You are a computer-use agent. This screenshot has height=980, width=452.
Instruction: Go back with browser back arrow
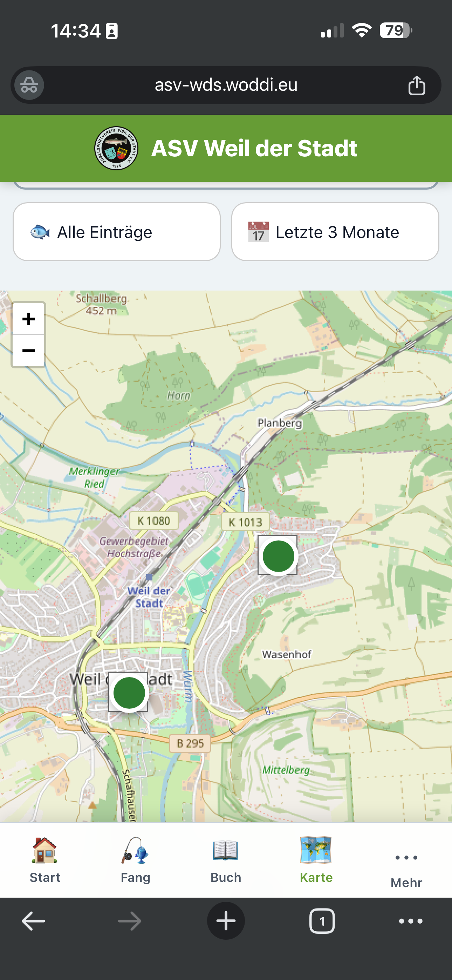(x=34, y=921)
